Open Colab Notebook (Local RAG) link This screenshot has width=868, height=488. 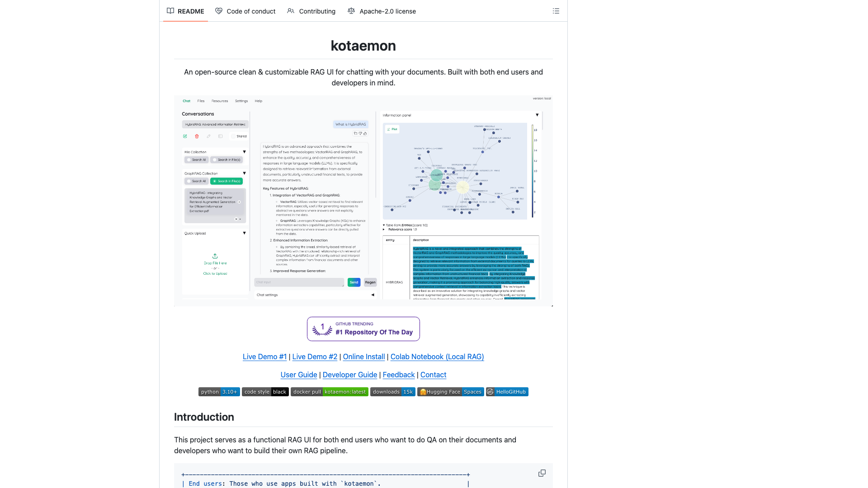tap(437, 357)
